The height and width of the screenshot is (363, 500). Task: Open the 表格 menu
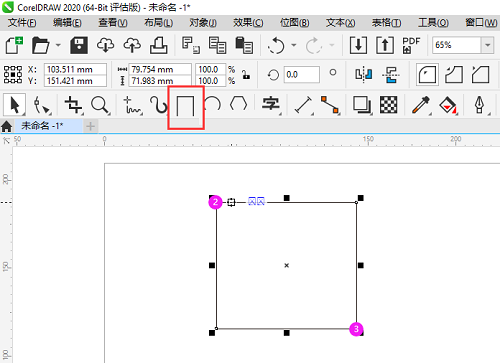386,23
